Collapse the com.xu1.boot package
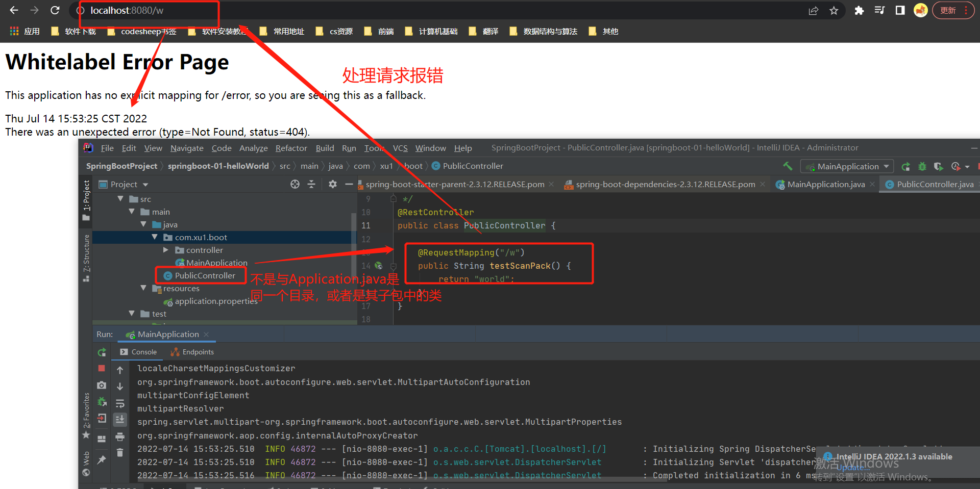 [x=155, y=237]
